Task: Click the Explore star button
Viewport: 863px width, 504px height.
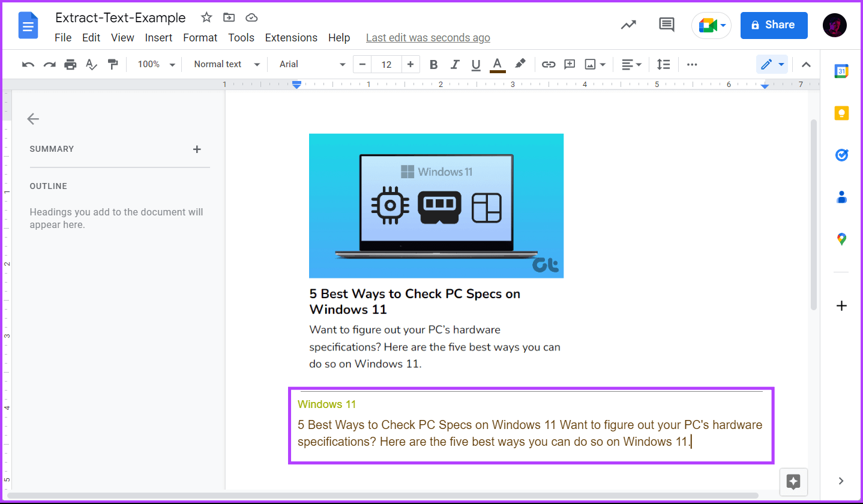Action: (793, 481)
